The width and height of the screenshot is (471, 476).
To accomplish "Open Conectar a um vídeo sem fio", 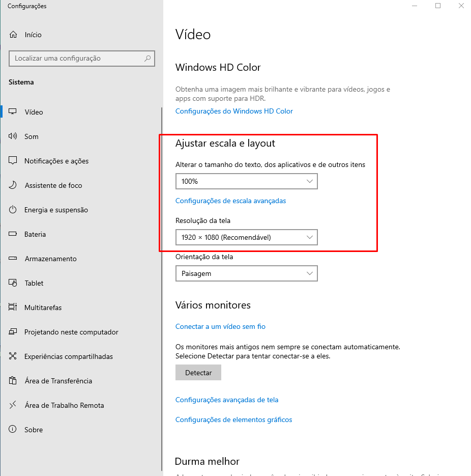I will pyautogui.click(x=220, y=326).
